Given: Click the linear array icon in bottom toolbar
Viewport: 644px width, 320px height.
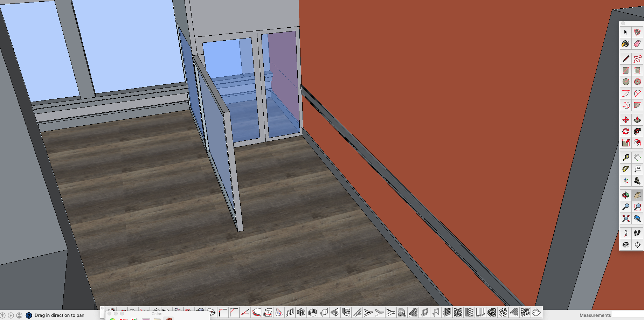Looking at the screenshot, I should pos(290,312).
